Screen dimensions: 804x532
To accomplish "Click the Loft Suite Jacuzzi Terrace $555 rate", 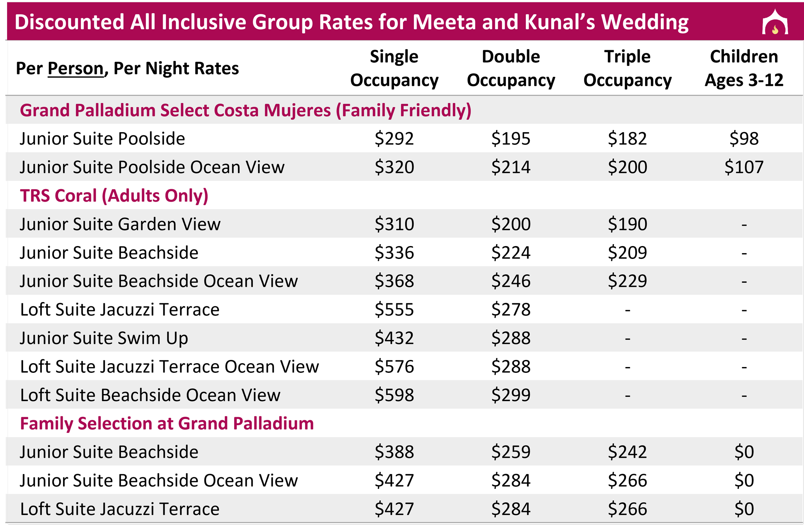I will click(x=394, y=309).
